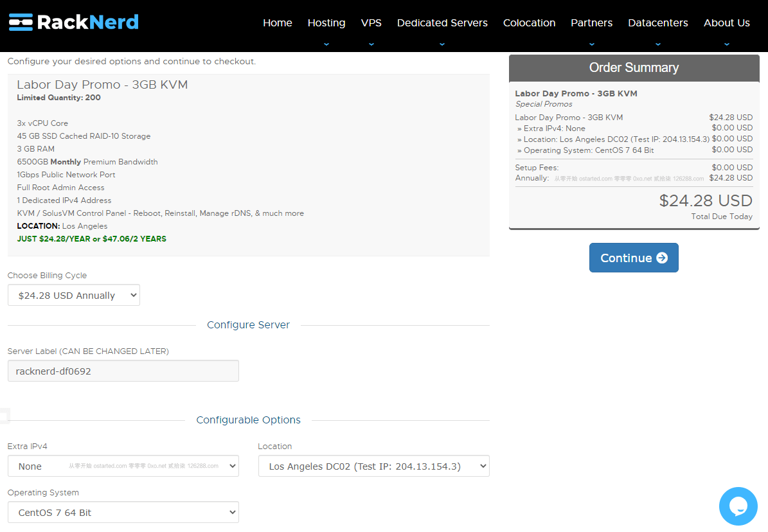Select the large '$24.28 USD' total

[706, 200]
